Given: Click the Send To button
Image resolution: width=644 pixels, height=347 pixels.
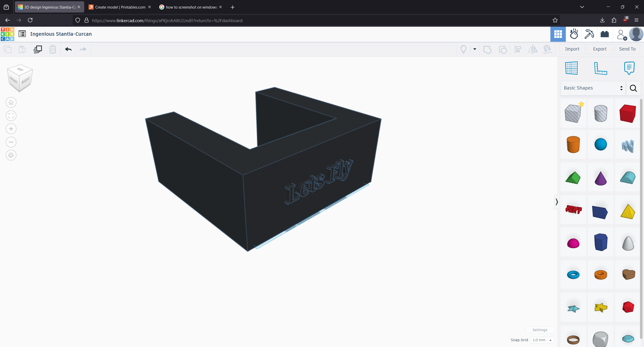Looking at the screenshot, I should [627, 49].
